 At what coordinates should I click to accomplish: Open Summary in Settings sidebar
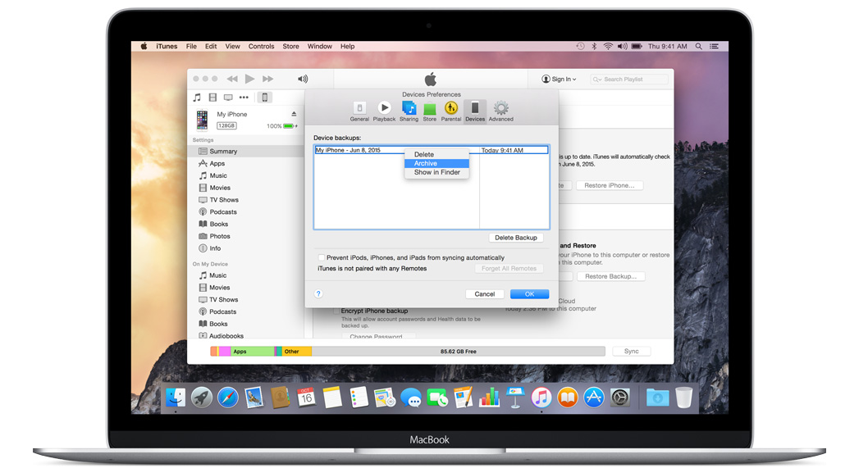pos(246,151)
